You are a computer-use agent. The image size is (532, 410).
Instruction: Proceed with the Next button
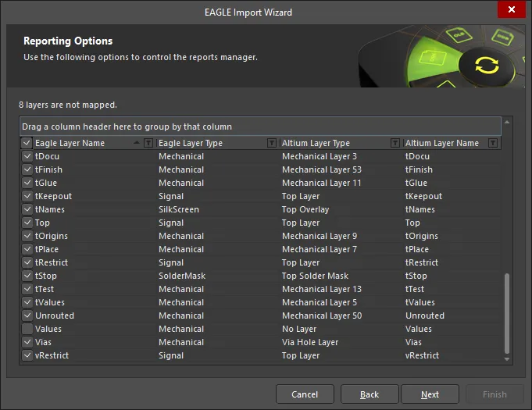tap(430, 394)
